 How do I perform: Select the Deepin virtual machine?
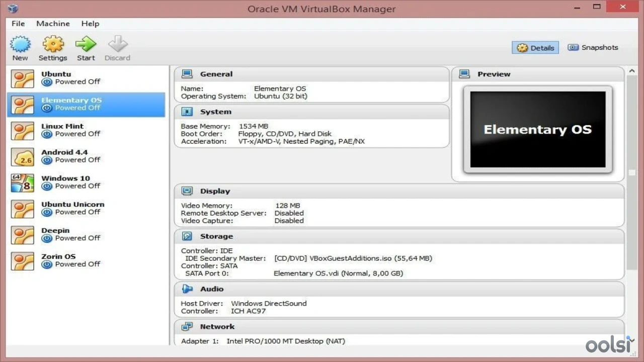click(x=86, y=235)
